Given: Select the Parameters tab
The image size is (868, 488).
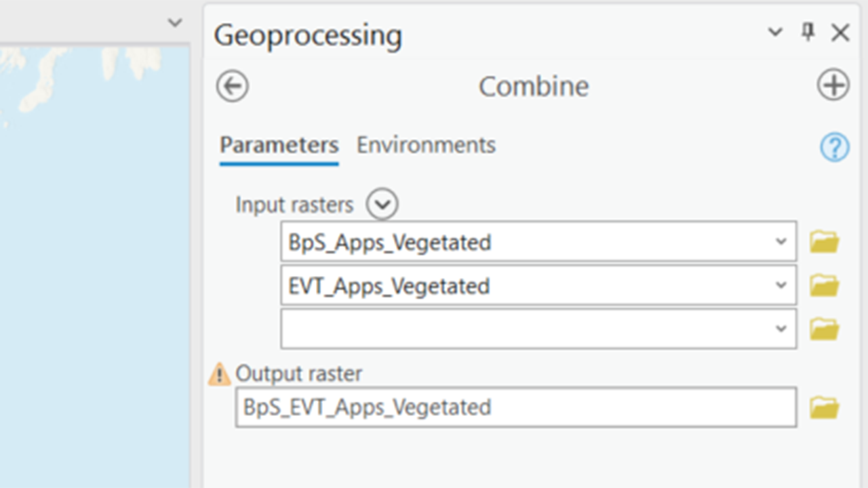Looking at the screenshot, I should [278, 144].
